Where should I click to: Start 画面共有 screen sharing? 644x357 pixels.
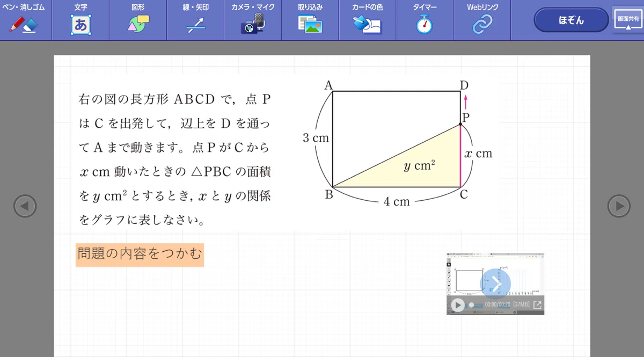[x=628, y=20]
